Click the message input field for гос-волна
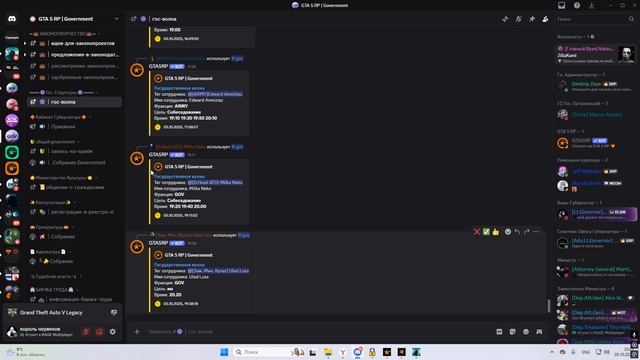 318,332
